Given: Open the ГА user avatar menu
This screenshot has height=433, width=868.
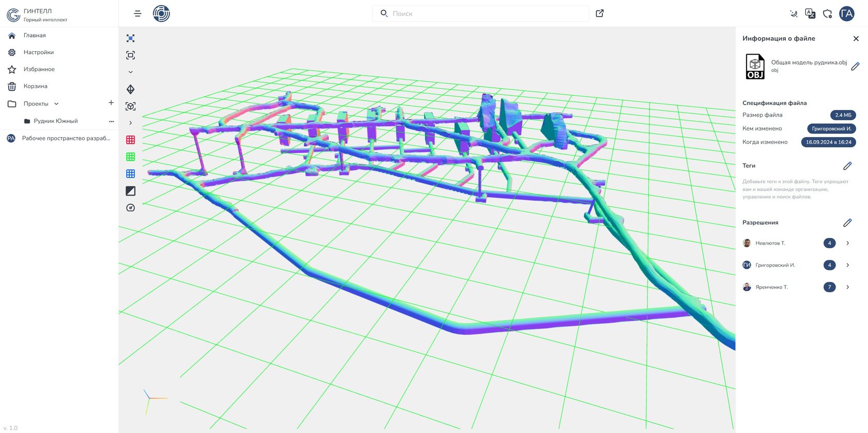Looking at the screenshot, I should [847, 14].
